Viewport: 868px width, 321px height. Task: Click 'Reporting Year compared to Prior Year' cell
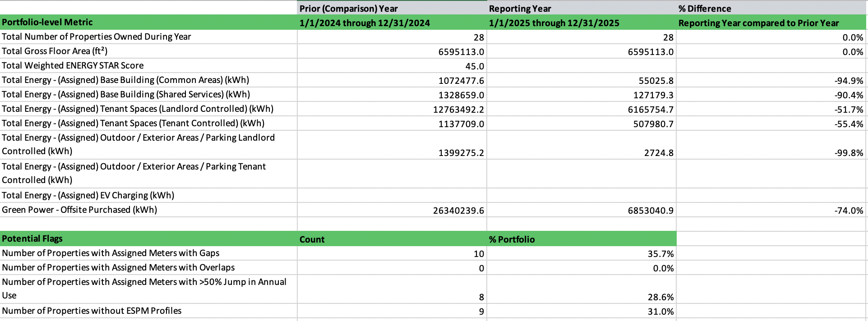pos(772,23)
